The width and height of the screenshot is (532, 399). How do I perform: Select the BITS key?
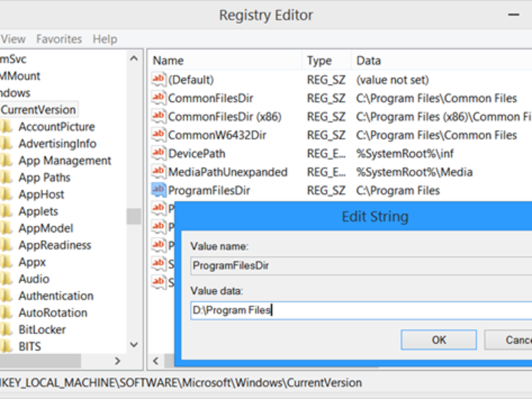tap(30, 346)
